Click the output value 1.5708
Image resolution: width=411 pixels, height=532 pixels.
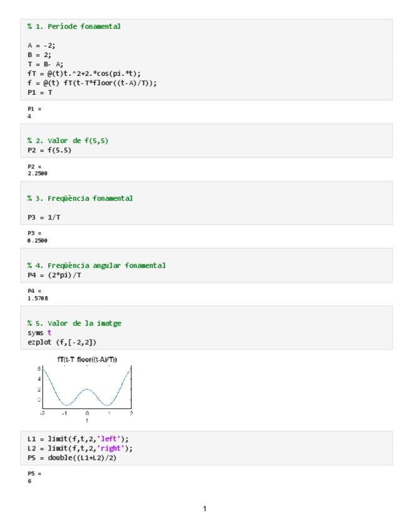[x=36, y=298]
